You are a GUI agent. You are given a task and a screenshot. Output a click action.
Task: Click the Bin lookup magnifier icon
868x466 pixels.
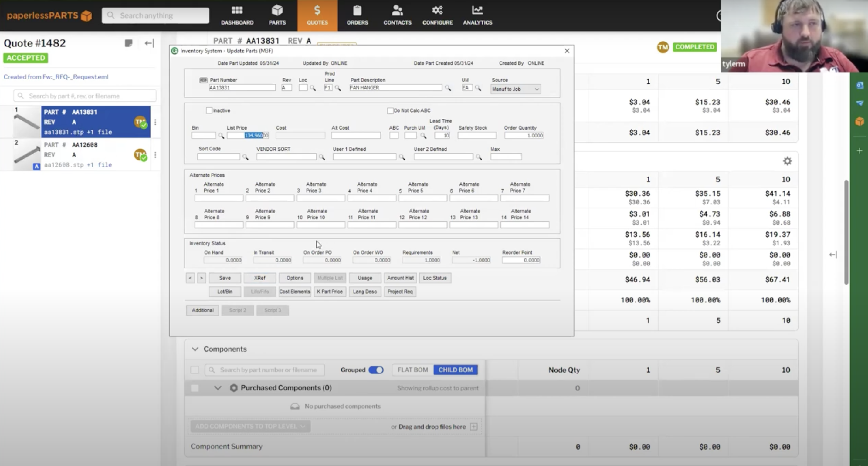221,135
